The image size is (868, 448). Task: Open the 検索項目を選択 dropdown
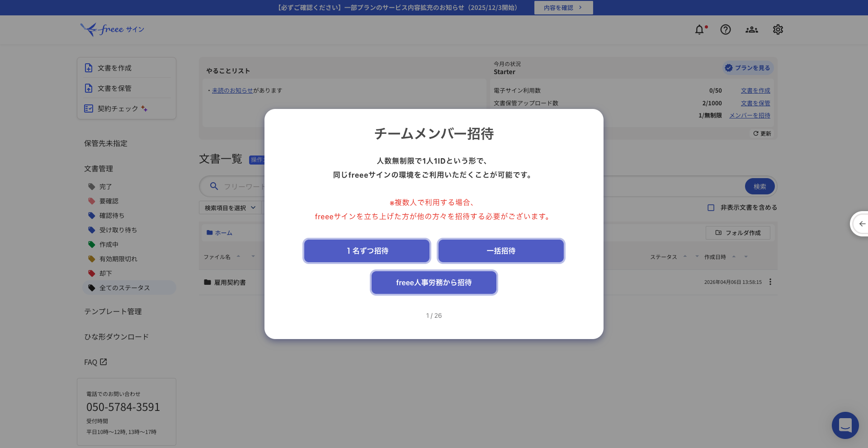[x=230, y=208]
